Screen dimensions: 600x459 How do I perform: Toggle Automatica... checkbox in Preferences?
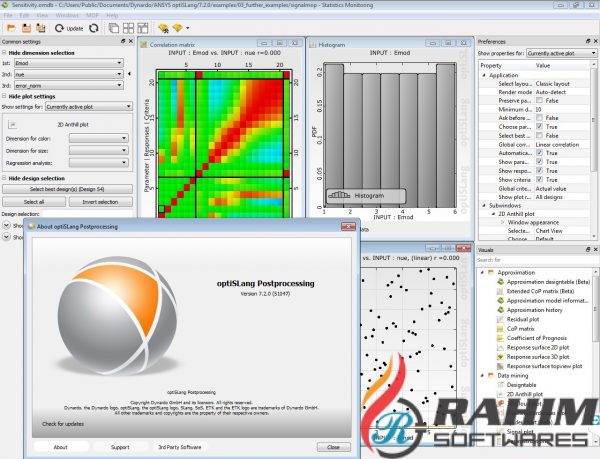tap(539, 153)
